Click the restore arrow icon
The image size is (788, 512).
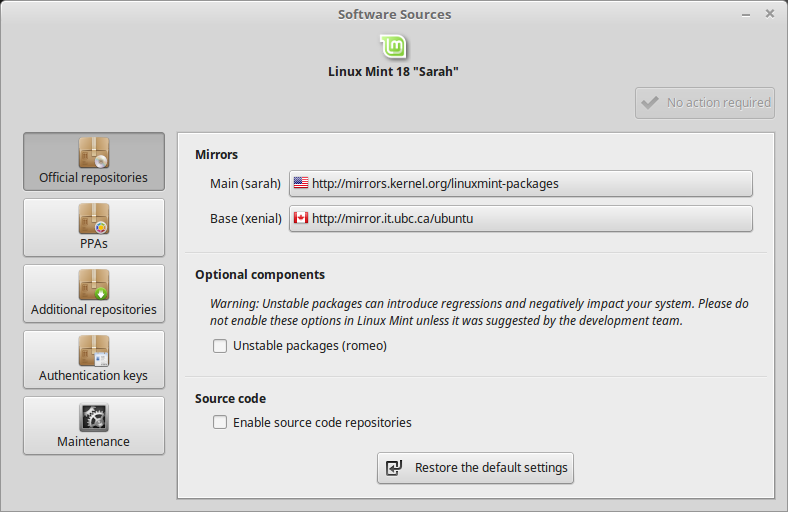click(x=395, y=468)
